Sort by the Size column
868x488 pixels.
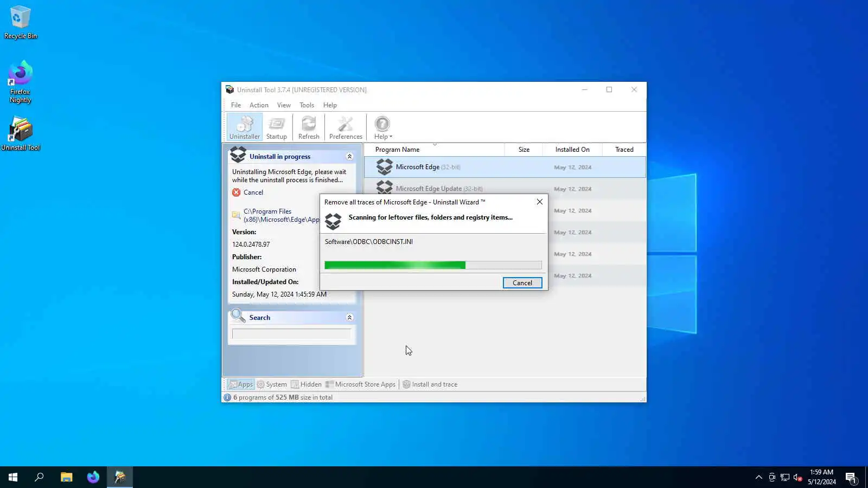(524, 150)
